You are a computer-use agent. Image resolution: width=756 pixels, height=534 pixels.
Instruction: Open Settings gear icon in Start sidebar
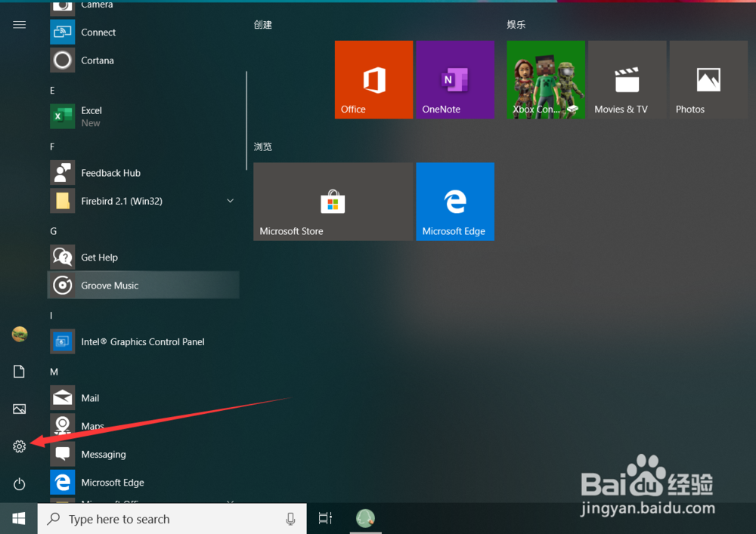(x=20, y=446)
